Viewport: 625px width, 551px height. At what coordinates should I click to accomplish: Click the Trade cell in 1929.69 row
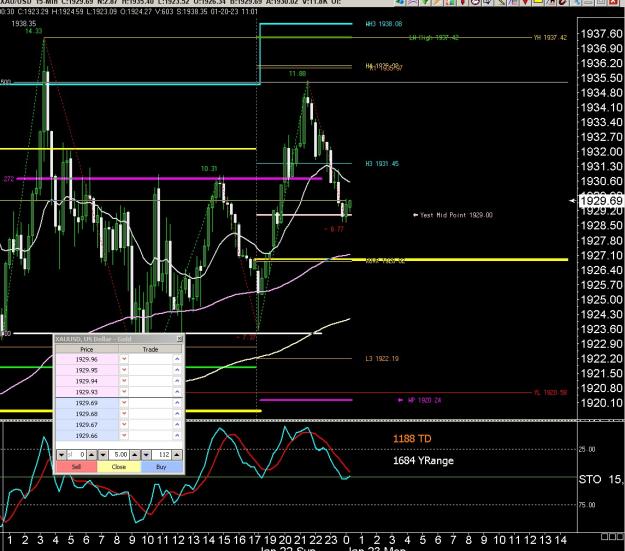point(150,403)
